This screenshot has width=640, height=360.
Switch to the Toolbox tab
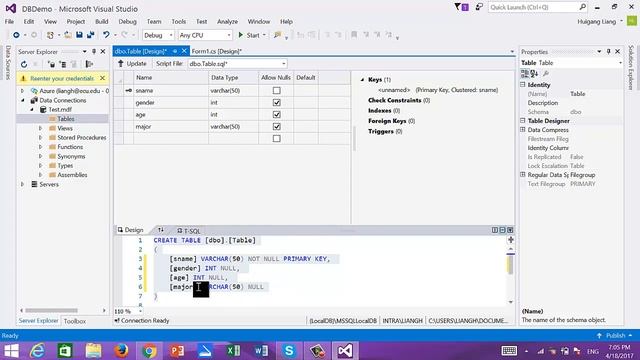(x=75, y=321)
